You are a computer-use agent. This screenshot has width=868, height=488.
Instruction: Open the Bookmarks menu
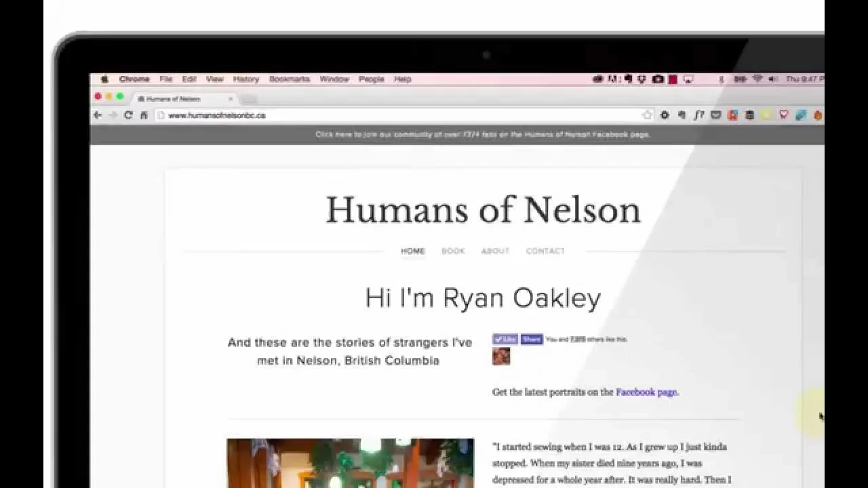point(290,79)
